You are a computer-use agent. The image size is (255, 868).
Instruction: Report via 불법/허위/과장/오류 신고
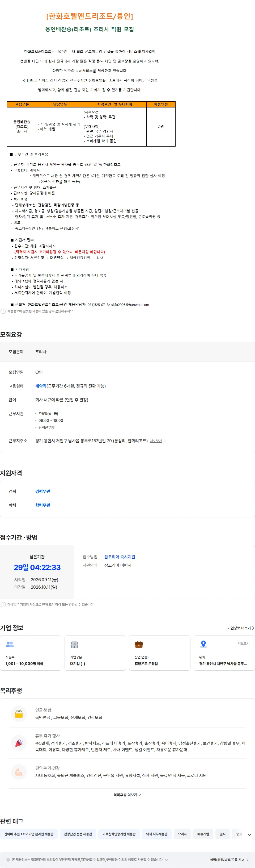pos(229,859)
